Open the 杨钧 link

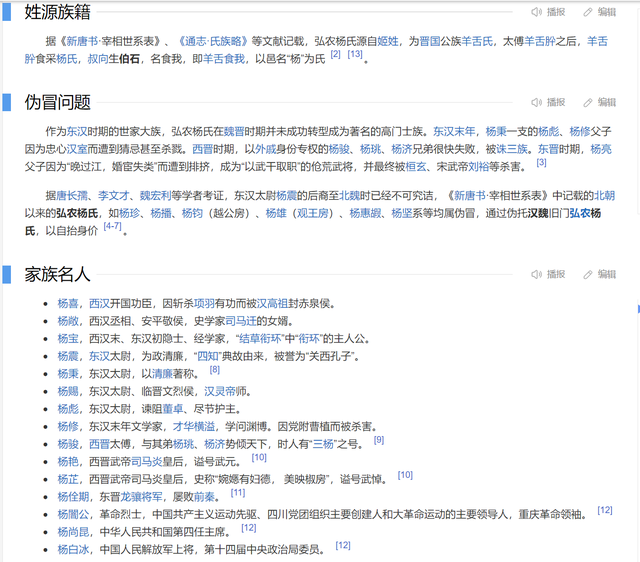tap(192, 213)
